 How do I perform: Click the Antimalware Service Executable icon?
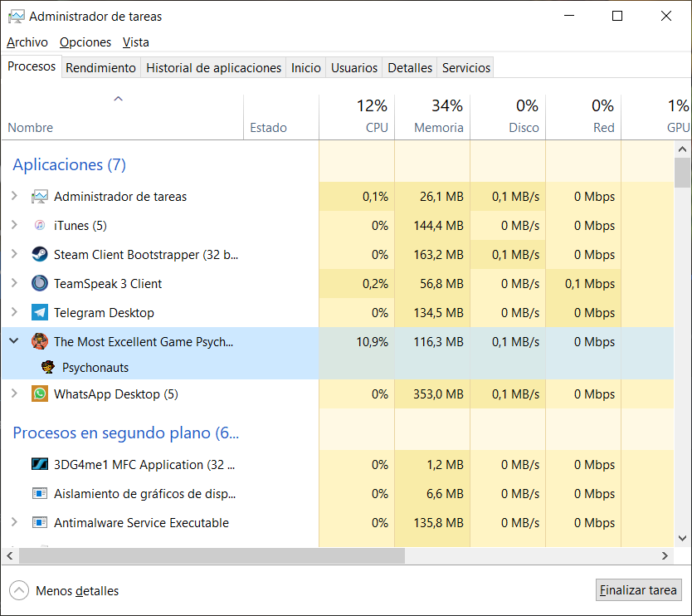39,522
